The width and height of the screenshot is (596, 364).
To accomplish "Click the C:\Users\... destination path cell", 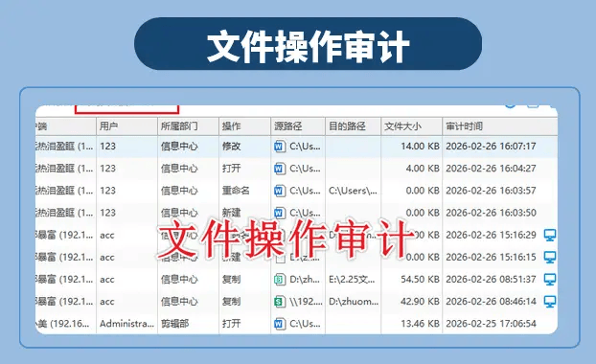I will click(354, 191).
